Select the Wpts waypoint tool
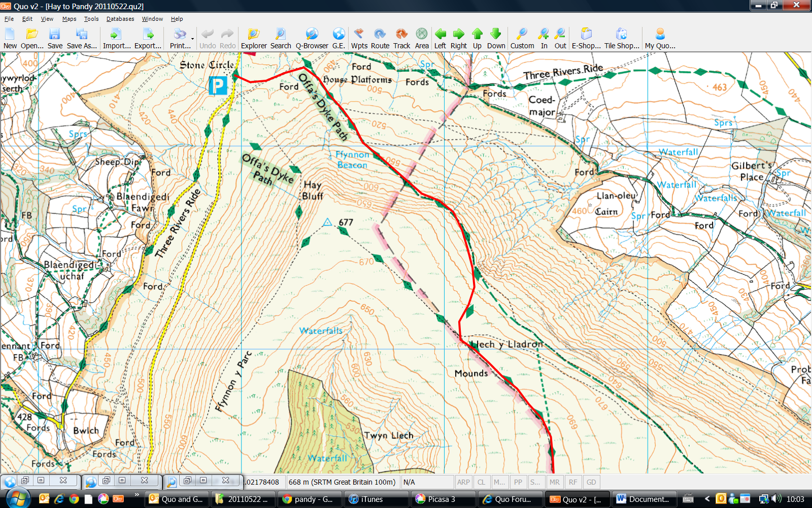 (359, 37)
